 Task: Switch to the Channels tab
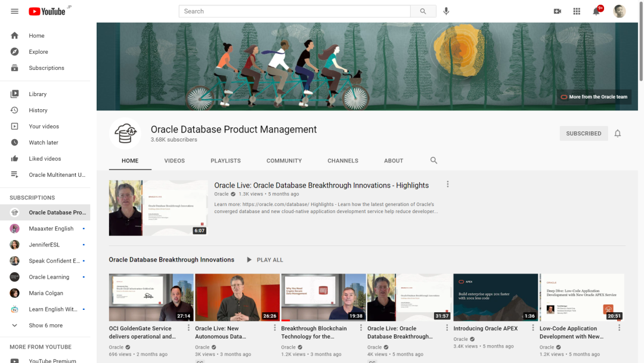343,161
